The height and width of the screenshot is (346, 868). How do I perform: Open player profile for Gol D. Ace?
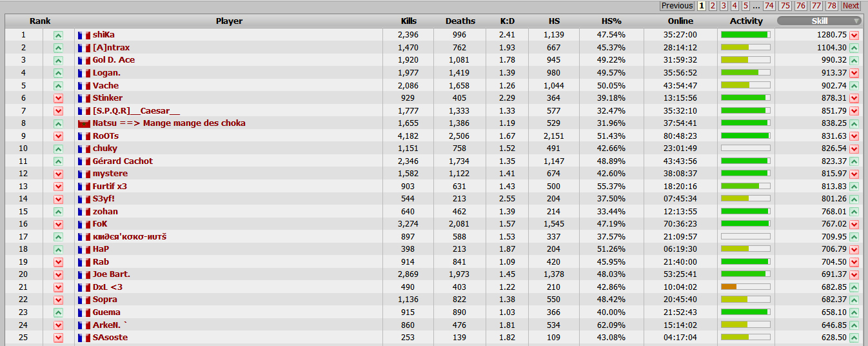click(113, 60)
